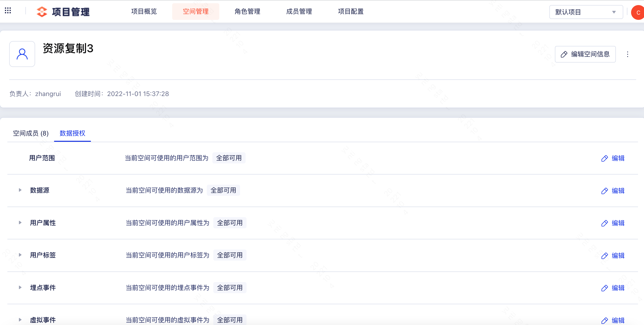
Task: Click 编辑 link for 埋点事件
Action: 618,288
